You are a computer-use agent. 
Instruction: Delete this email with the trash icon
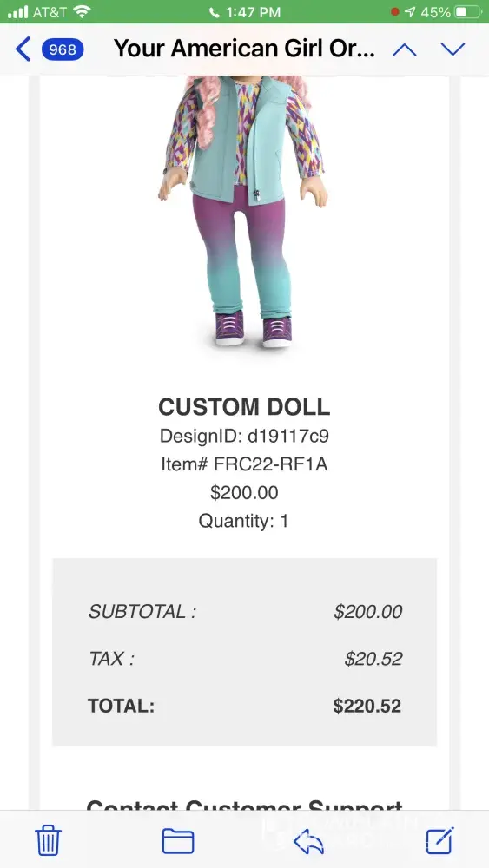point(48,839)
